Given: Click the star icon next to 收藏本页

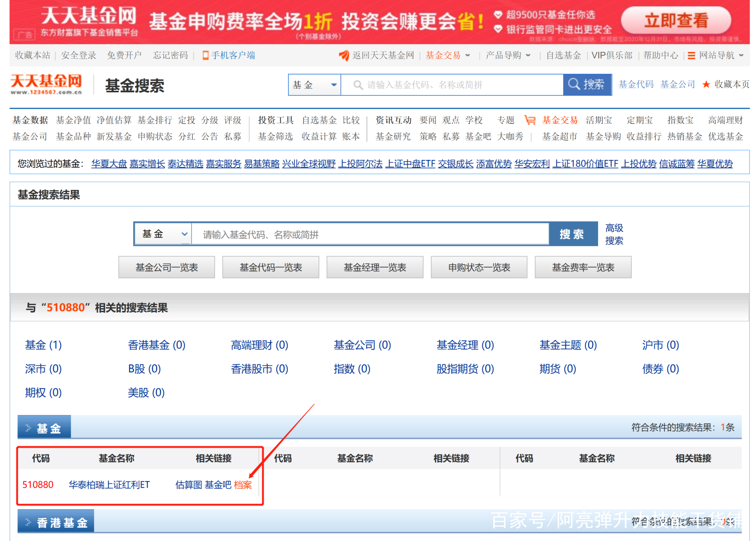Looking at the screenshot, I should (706, 84).
